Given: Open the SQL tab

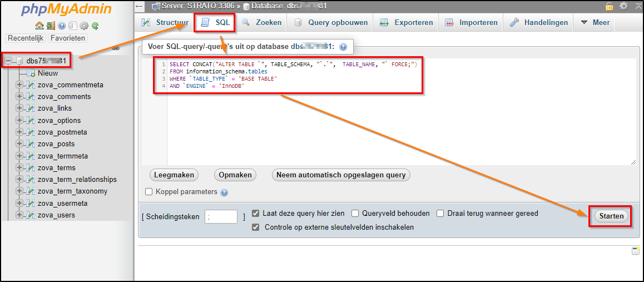Looking at the screenshot, I should 215,23.
